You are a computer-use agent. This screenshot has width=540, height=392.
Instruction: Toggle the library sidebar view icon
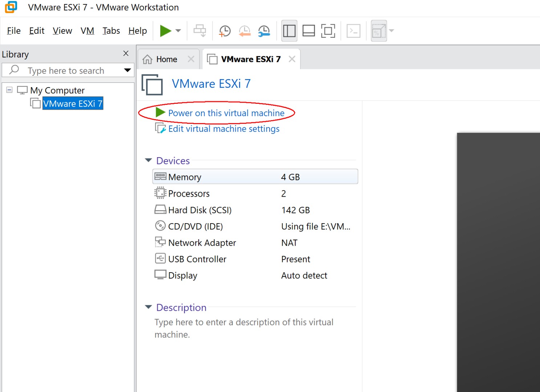coord(289,31)
